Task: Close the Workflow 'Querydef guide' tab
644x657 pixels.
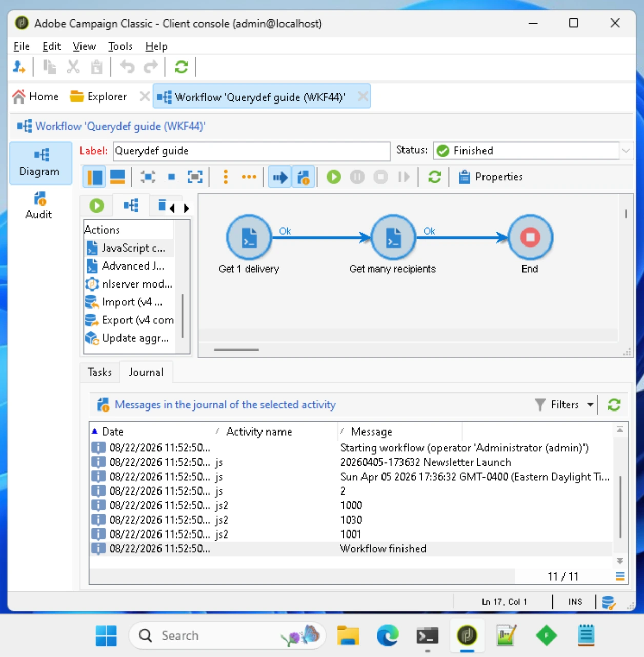Action: point(363,96)
